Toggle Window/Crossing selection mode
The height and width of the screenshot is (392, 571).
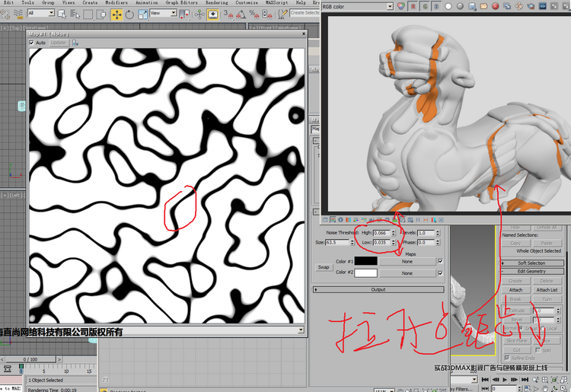(x=100, y=14)
